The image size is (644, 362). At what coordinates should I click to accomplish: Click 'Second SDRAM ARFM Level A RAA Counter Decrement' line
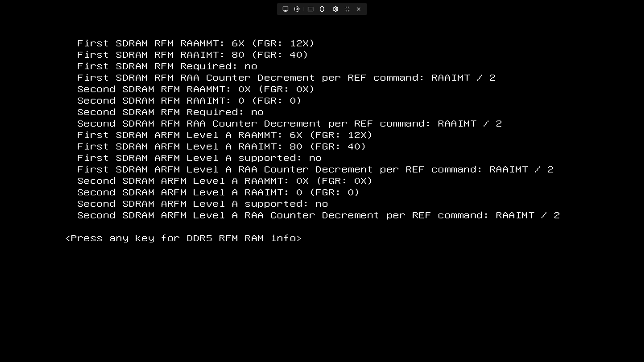click(318, 216)
